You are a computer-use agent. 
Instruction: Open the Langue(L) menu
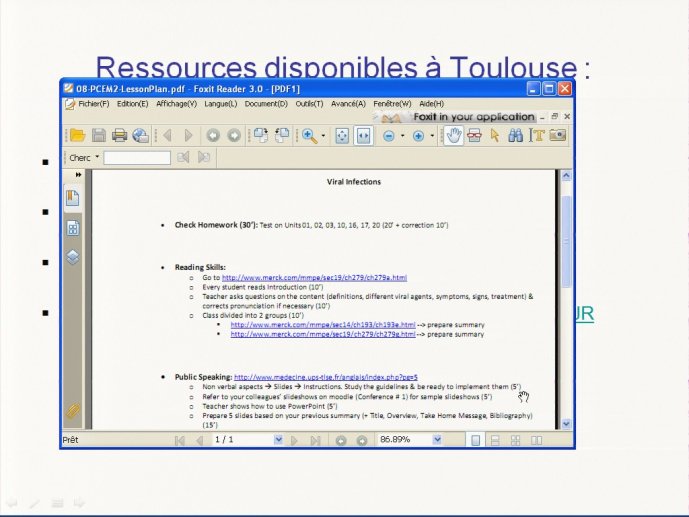click(221, 104)
